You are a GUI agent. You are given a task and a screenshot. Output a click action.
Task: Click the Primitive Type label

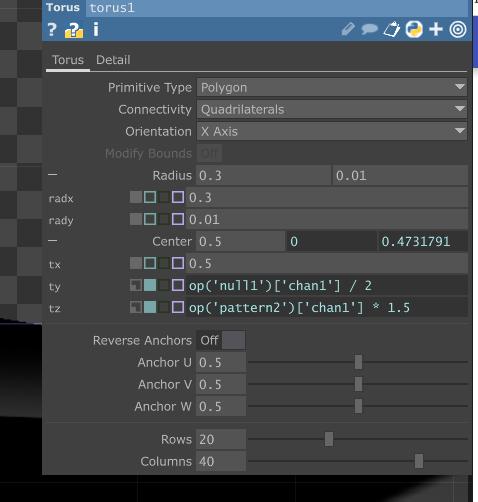point(150,88)
